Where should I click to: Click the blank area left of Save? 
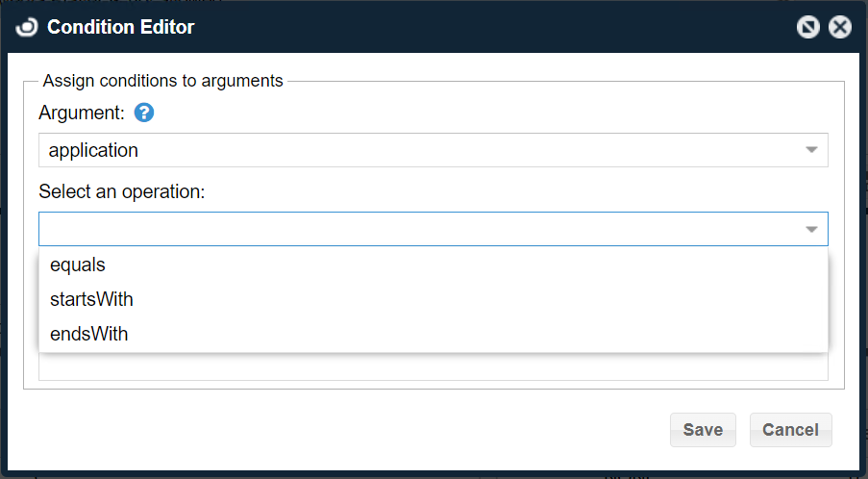pyautogui.click(x=384, y=430)
